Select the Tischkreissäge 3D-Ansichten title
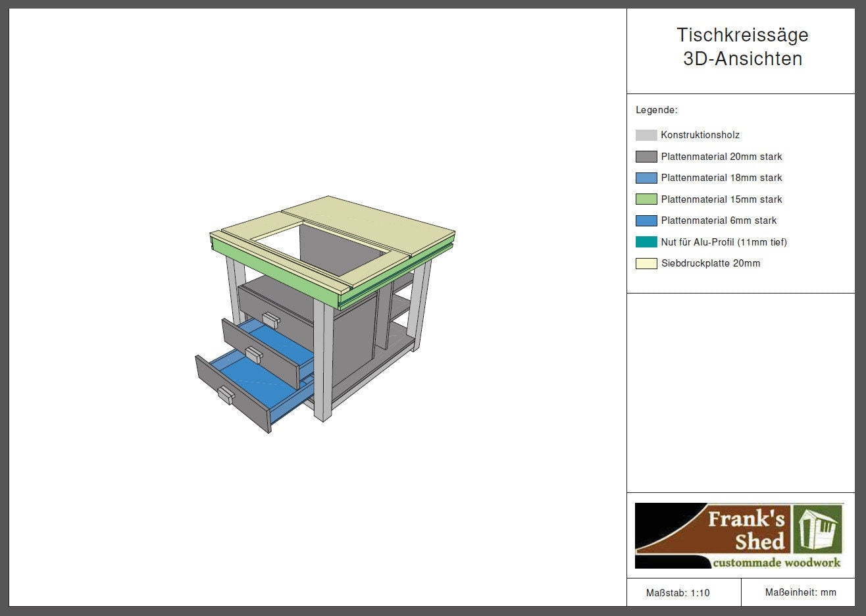 click(x=742, y=47)
